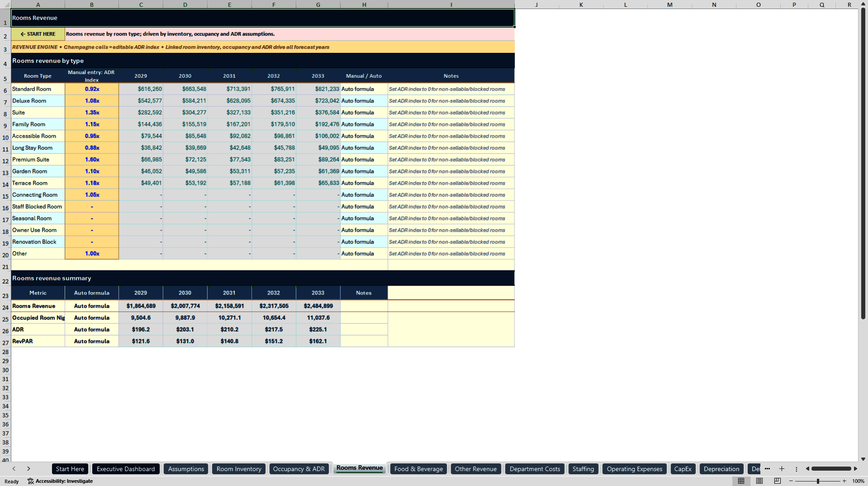This screenshot has width=868, height=486.
Task: Zoom out using the minus button
Action: point(791,481)
